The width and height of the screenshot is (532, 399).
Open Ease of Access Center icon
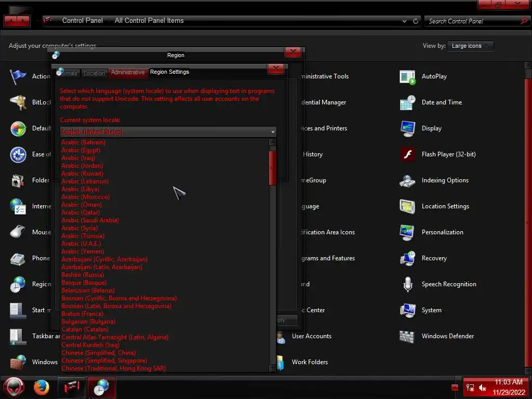18,155
